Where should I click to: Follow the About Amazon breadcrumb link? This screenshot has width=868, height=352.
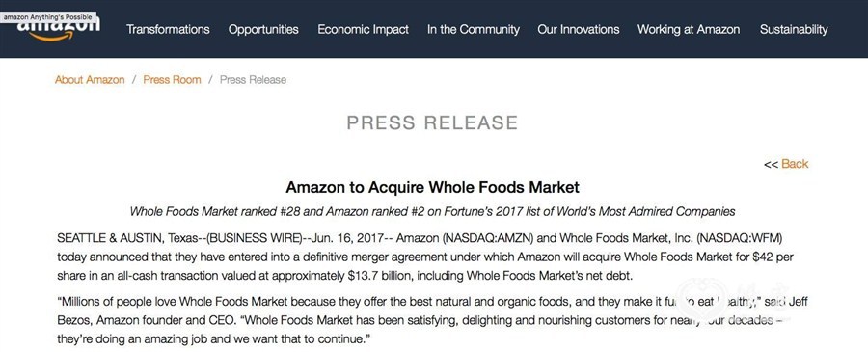tap(90, 80)
